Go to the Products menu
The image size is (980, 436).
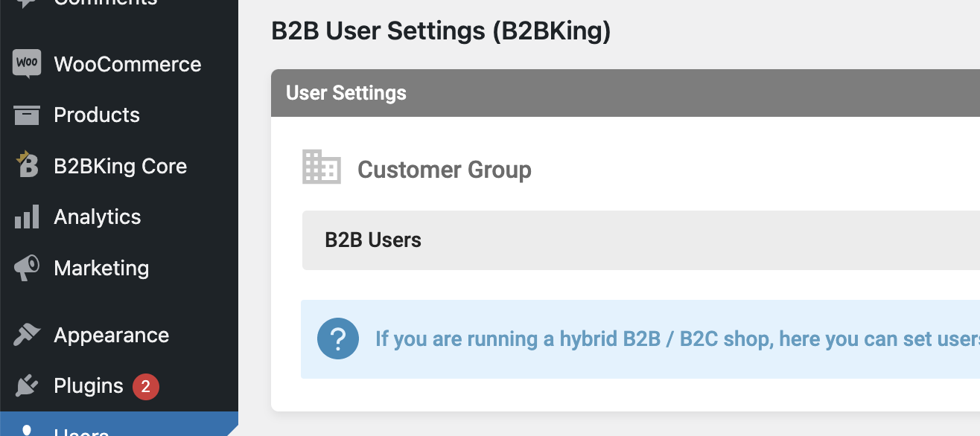[x=97, y=115]
